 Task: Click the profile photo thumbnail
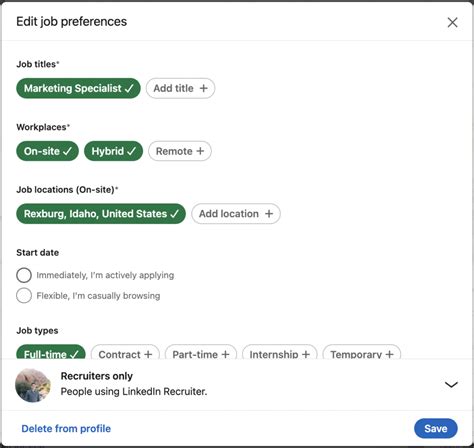click(x=33, y=385)
